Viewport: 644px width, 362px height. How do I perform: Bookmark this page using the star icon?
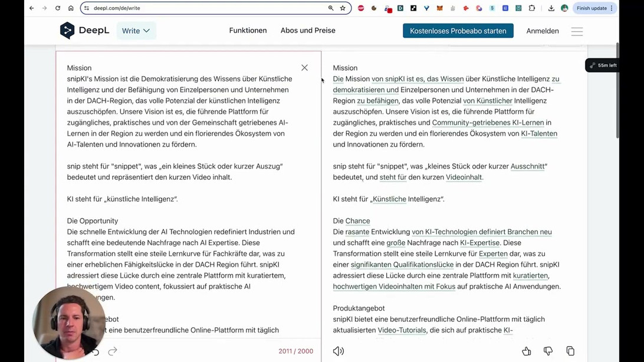coord(343,8)
